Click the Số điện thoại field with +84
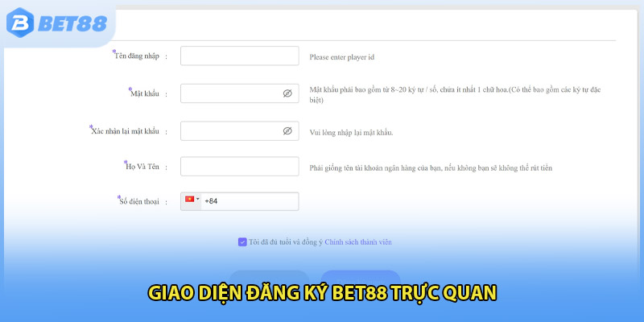 click(x=239, y=201)
